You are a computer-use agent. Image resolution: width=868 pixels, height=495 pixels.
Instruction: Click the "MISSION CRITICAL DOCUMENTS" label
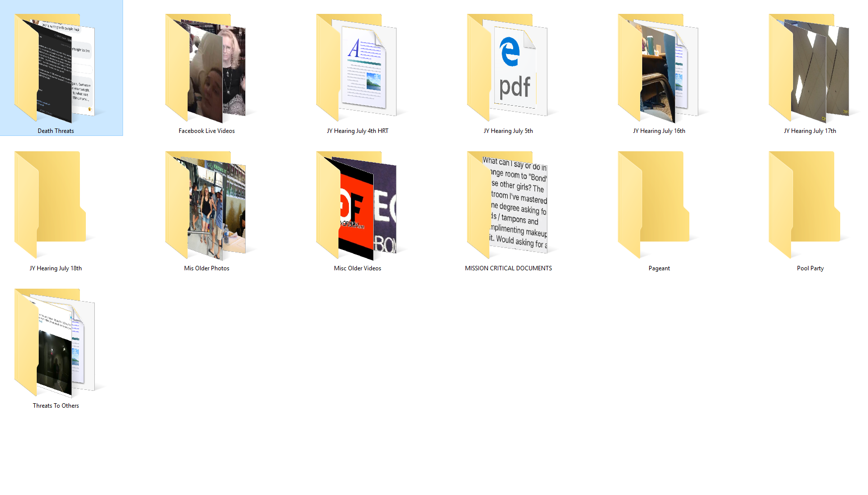point(508,268)
